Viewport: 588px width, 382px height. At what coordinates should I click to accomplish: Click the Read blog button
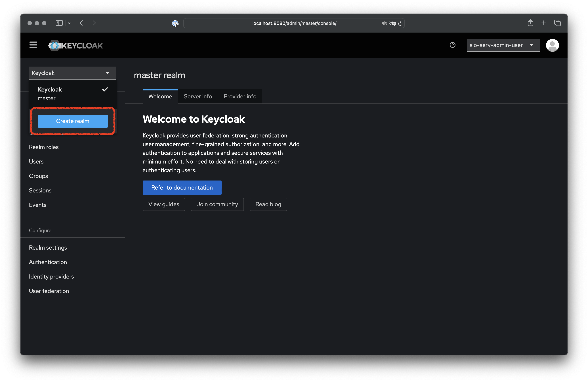[x=268, y=204]
